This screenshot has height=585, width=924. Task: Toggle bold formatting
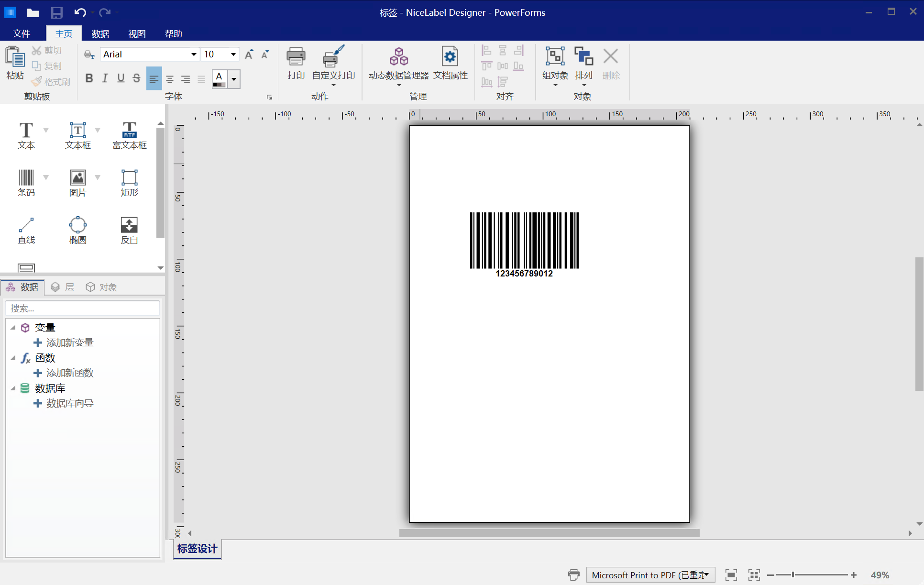click(x=89, y=78)
